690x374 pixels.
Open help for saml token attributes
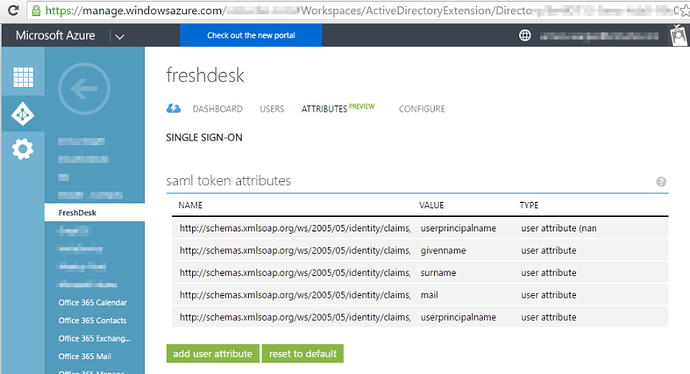661,182
